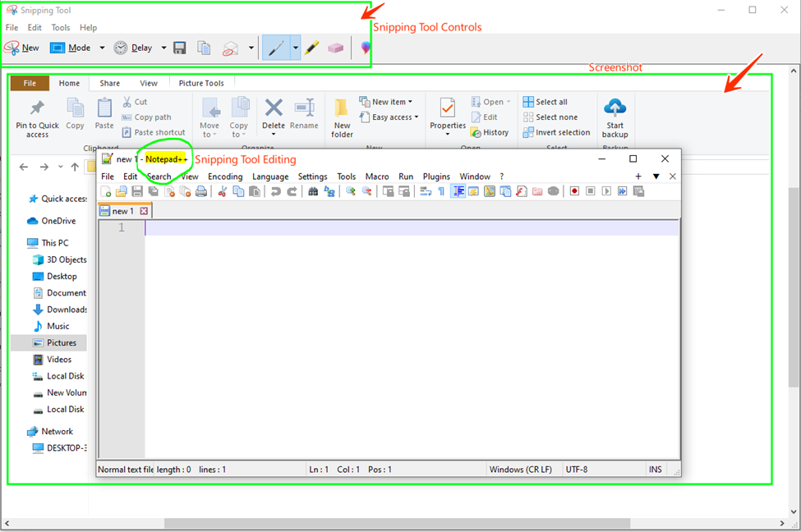The image size is (801, 532).
Task: Click the Edit with Paint 3D icon
Action: pyautogui.click(x=366, y=48)
